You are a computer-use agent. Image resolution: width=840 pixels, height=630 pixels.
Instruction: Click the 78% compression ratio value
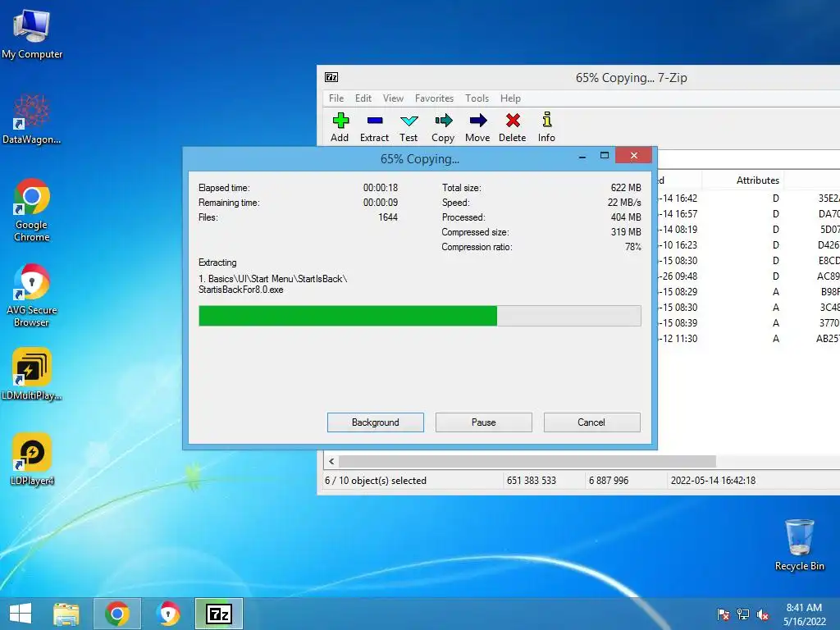pos(633,247)
